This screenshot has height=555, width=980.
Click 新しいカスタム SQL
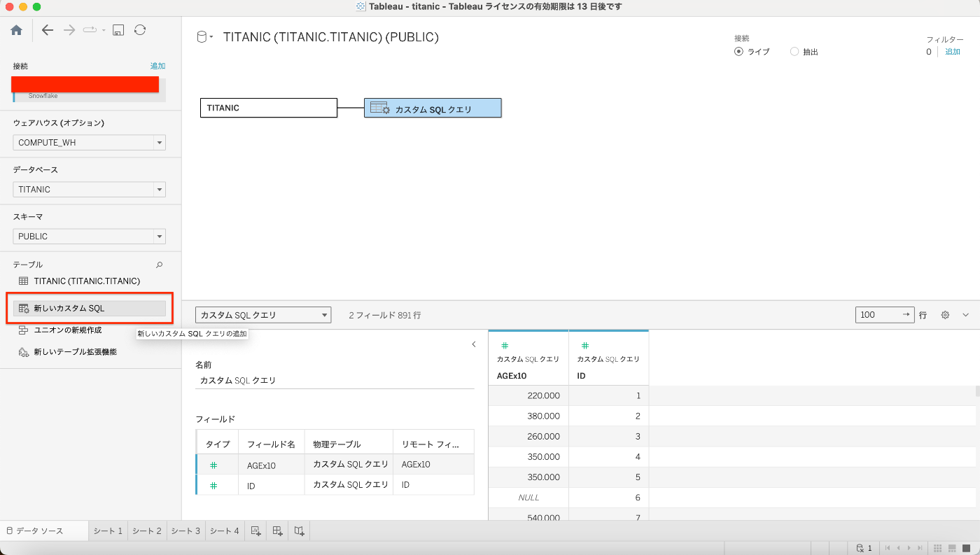[x=89, y=308]
